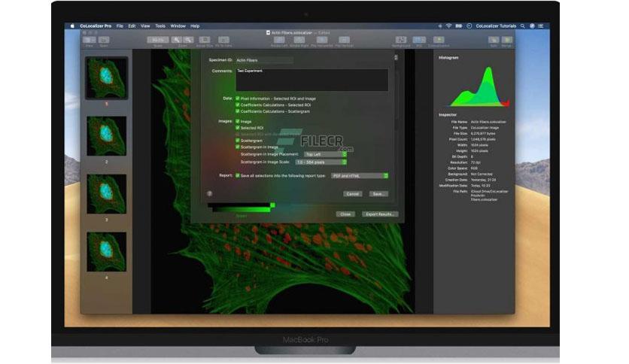Viewport: 629px width, 364px height.
Task: Uncheck Pixel Information - Selected ROI and Image
Action: (238, 99)
